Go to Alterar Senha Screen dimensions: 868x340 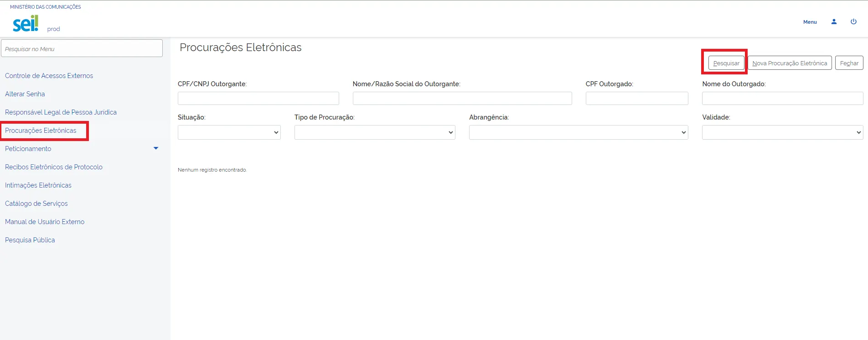(x=25, y=94)
